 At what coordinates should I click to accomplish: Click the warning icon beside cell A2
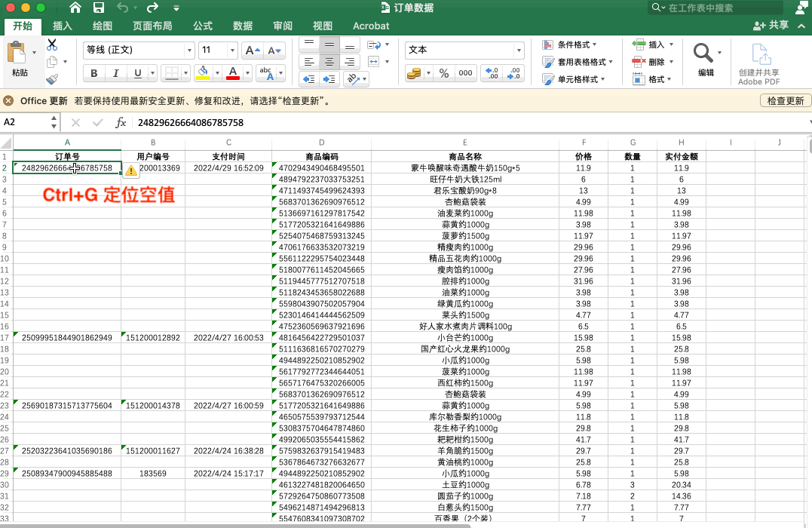pyautogui.click(x=131, y=170)
